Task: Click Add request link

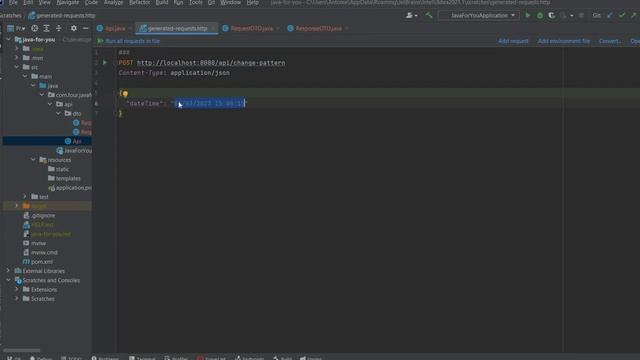Action: tap(513, 41)
